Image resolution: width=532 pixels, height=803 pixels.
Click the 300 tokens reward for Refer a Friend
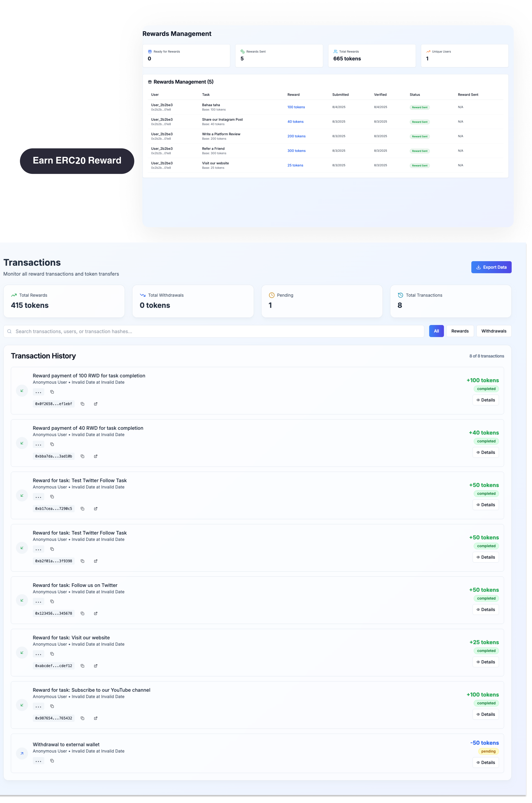(x=296, y=151)
